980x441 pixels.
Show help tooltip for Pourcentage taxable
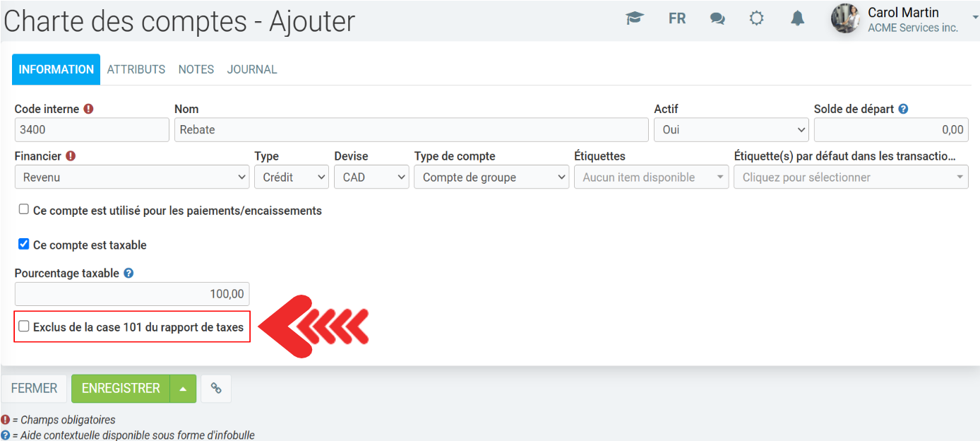pos(129,274)
